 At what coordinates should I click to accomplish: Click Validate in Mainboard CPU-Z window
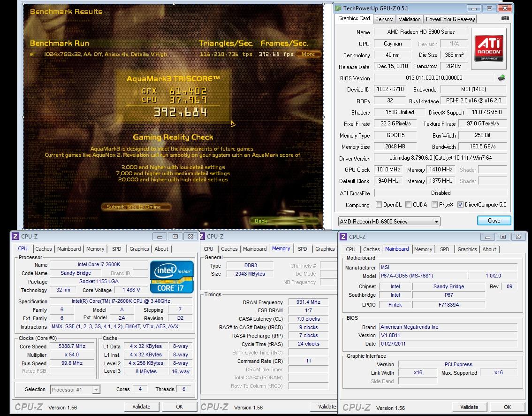(469, 407)
